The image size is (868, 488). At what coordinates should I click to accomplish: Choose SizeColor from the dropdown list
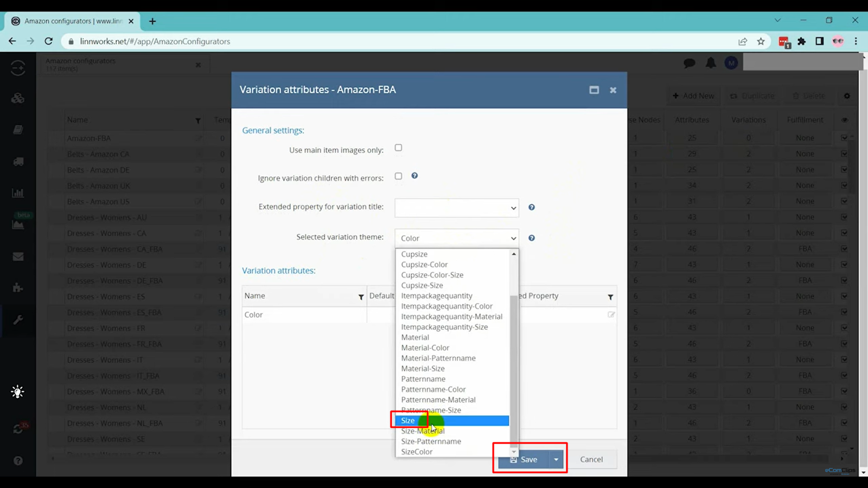tap(452, 452)
